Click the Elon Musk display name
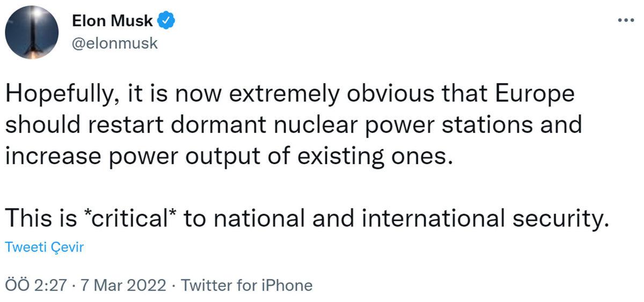The image size is (644, 302). (112, 21)
